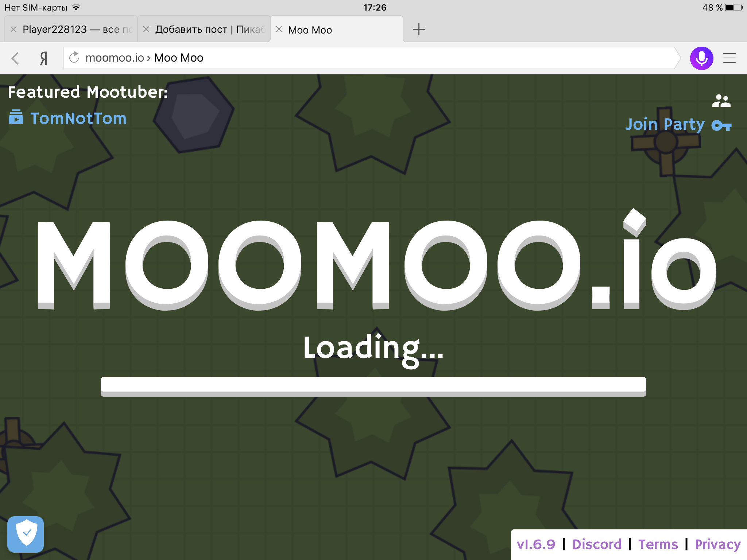Image resolution: width=747 pixels, height=560 pixels.
Task: Open the blue shield protection badge
Action: pos(26,534)
